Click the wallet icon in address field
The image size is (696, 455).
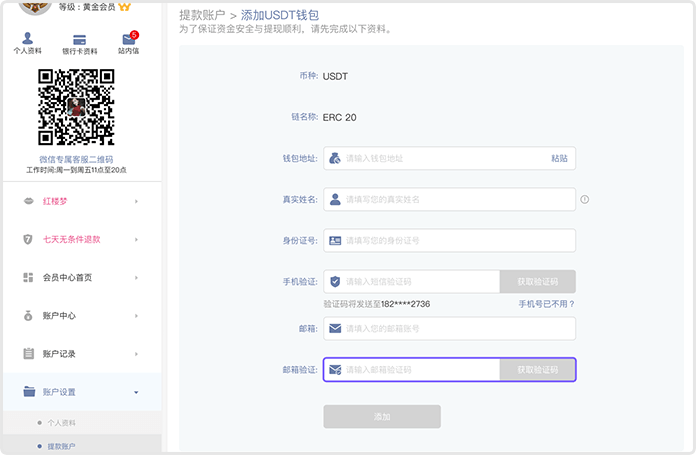[335, 158]
